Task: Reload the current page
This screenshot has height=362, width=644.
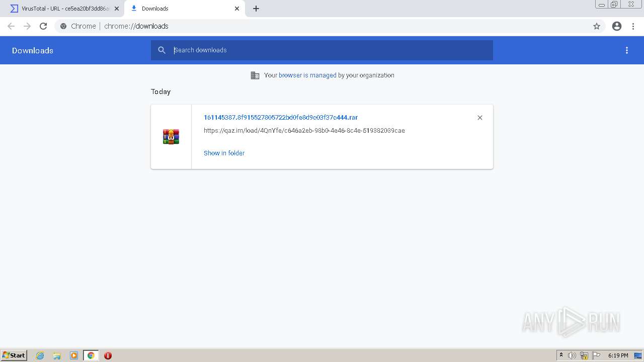Action: pos(43,26)
